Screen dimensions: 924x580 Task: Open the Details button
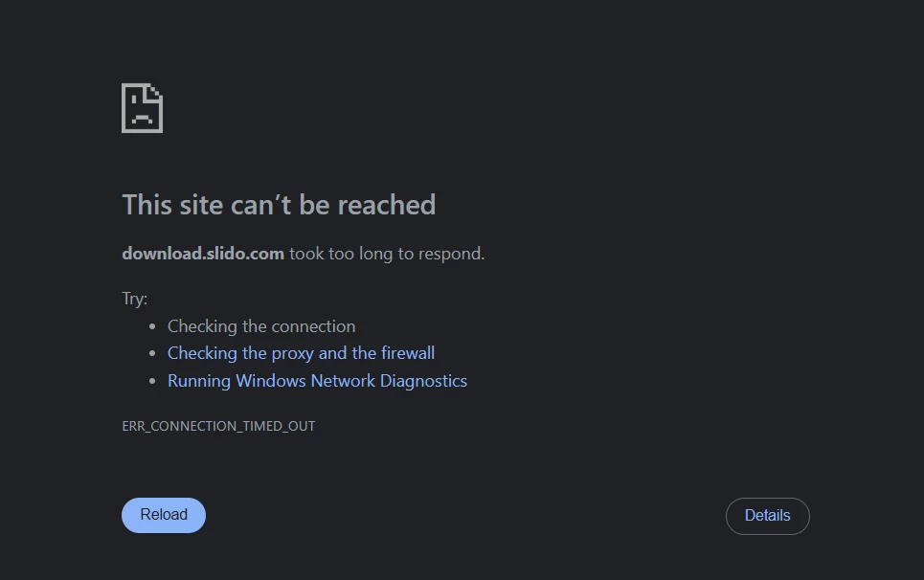[767, 516]
